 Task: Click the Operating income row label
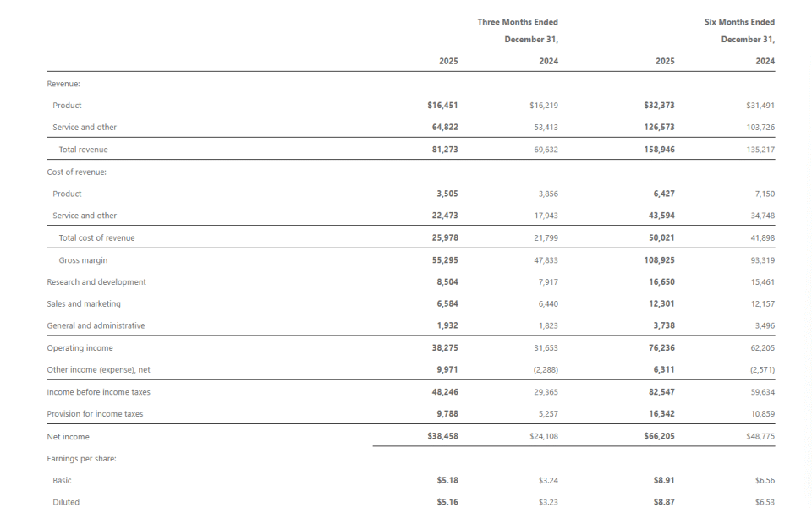click(80, 348)
